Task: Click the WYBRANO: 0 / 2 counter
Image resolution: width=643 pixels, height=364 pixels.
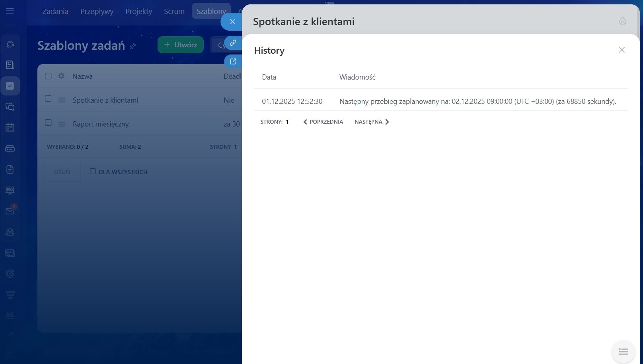Action: (68, 147)
